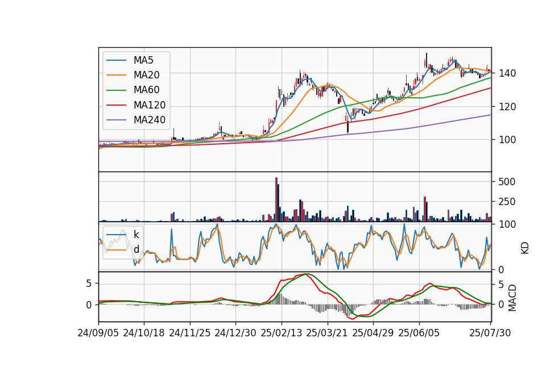Screen dimensions: 546x392
Task: Click the red MA120 line sample in legend
Action: coord(116,105)
